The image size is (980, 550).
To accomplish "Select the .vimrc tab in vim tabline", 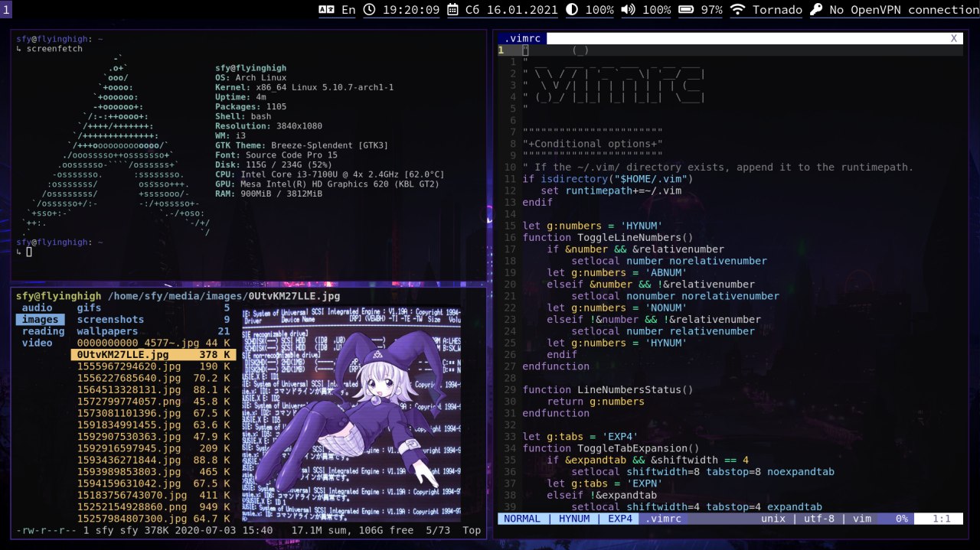I will coord(522,38).
